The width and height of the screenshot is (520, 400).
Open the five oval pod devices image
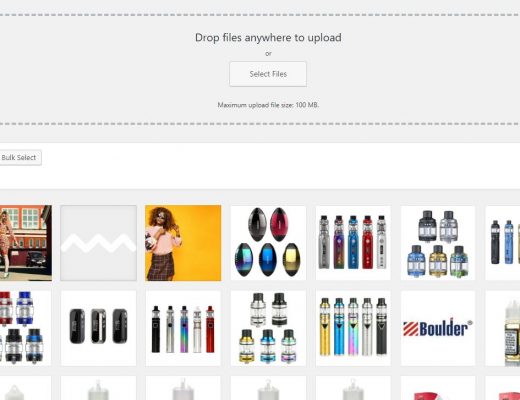click(x=268, y=243)
